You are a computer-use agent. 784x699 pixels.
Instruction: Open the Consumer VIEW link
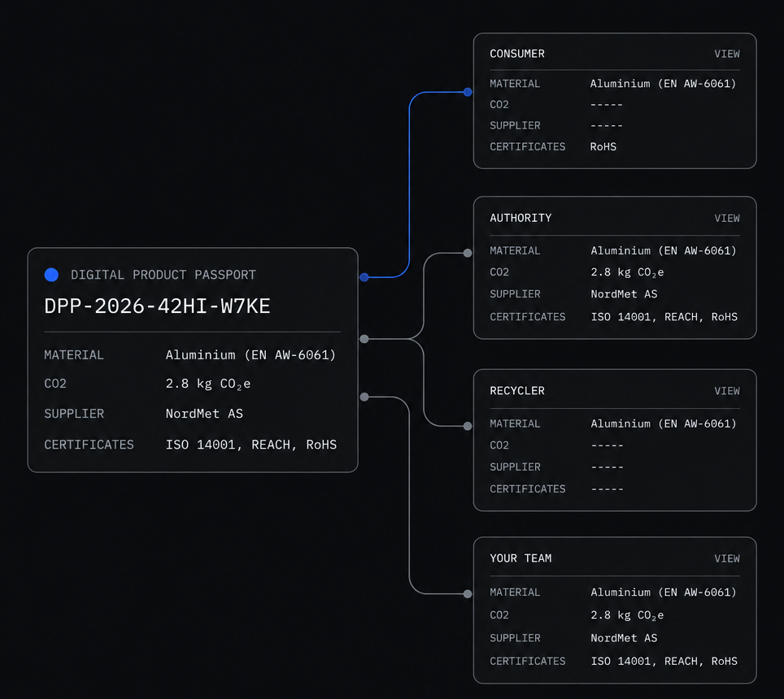(x=727, y=54)
